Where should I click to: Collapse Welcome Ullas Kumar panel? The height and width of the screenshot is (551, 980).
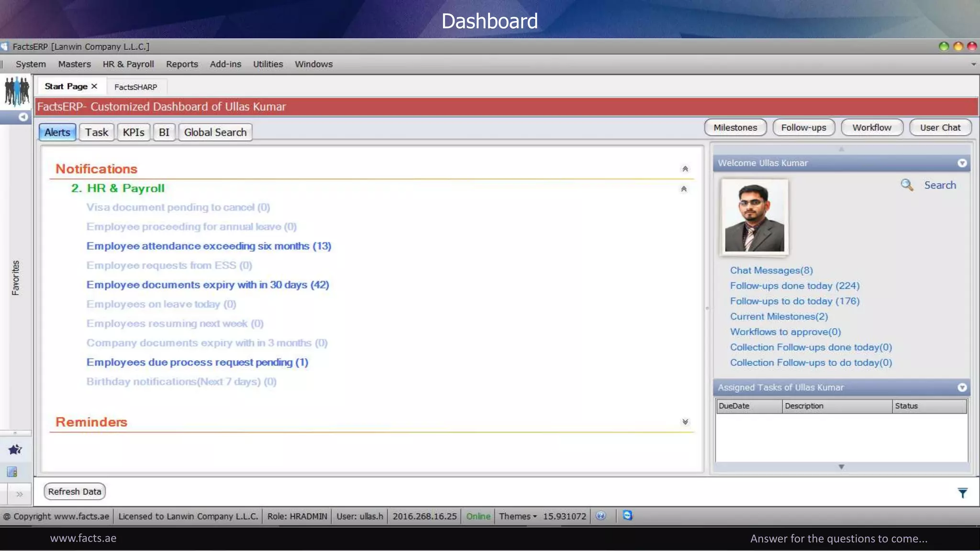[962, 163]
